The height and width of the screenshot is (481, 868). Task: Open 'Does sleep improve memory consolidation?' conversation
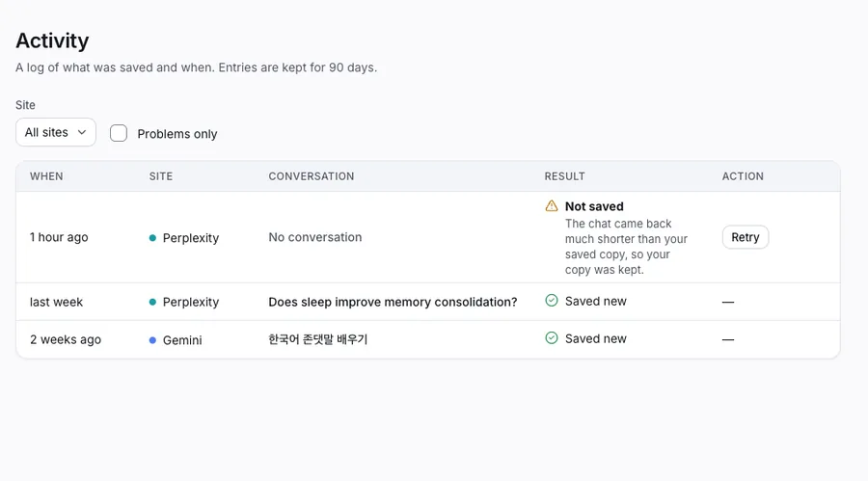pyautogui.click(x=393, y=302)
